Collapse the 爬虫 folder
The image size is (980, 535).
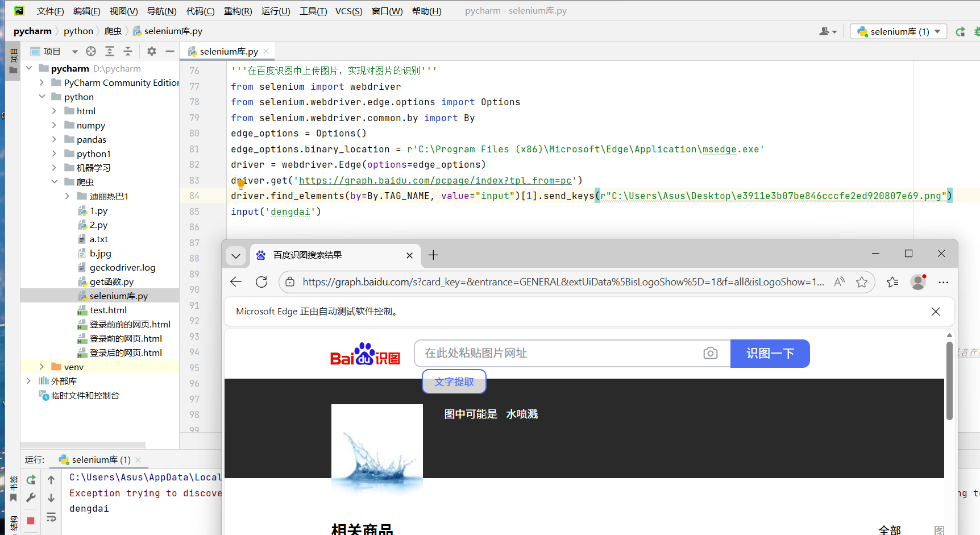pos(54,182)
